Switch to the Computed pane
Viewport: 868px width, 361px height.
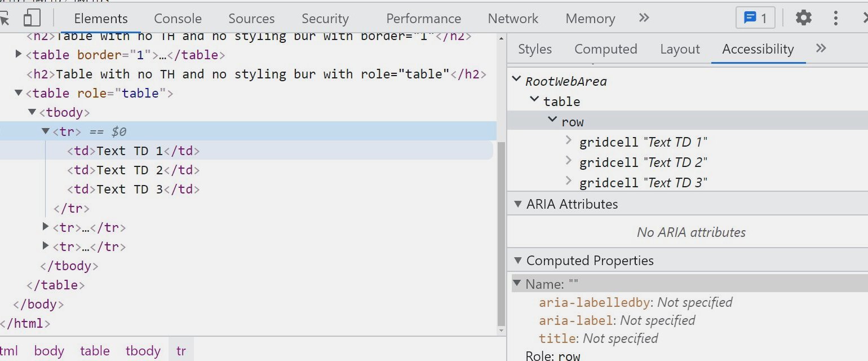coord(605,49)
